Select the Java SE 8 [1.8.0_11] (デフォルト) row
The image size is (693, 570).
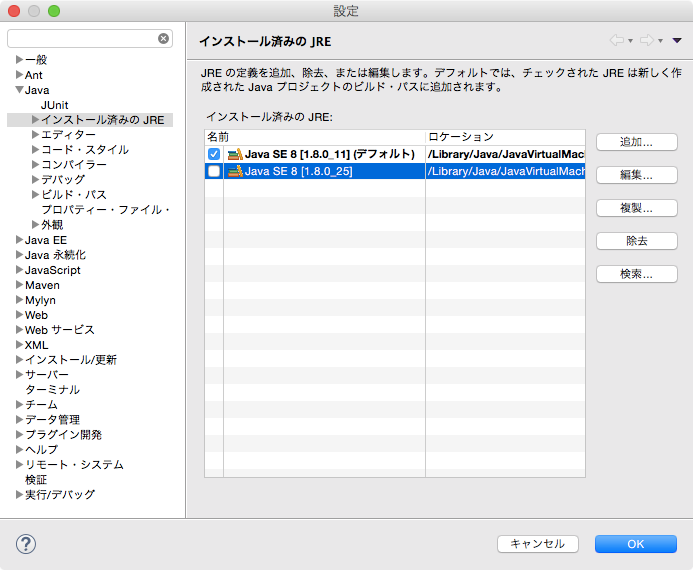329,154
